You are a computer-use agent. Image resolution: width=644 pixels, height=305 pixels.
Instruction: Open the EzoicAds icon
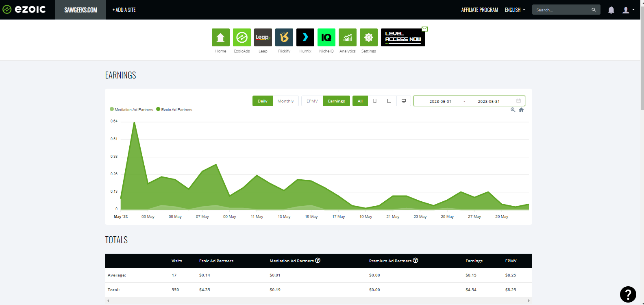(x=242, y=37)
